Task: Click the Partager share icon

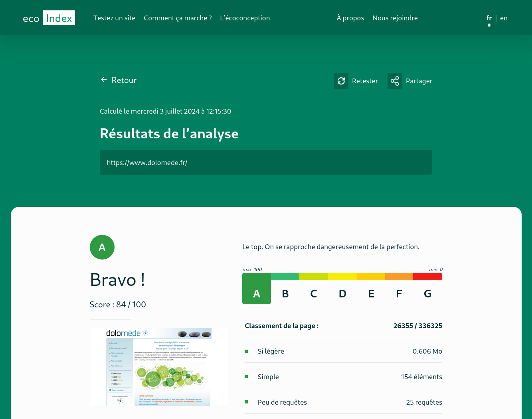Action: coord(395,81)
